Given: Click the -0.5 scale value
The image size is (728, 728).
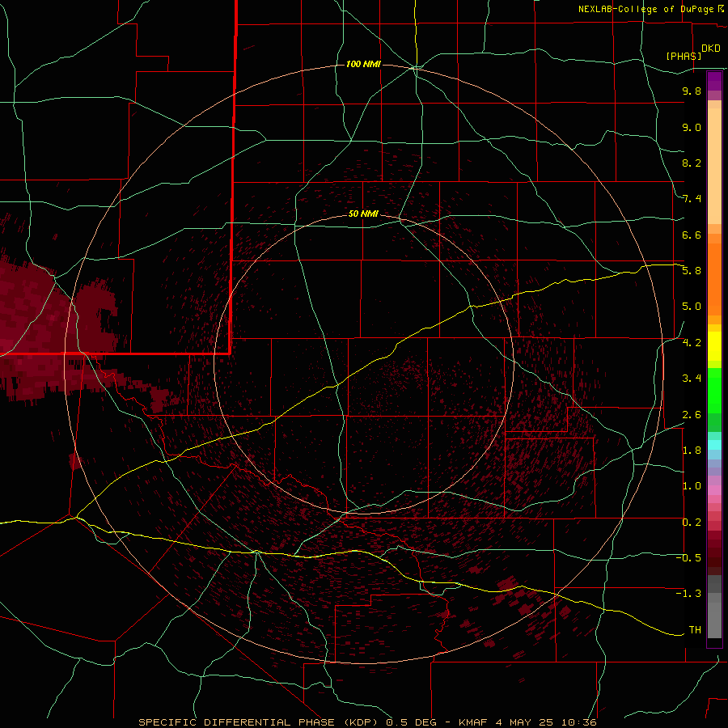Looking at the screenshot, I should pos(688,558).
